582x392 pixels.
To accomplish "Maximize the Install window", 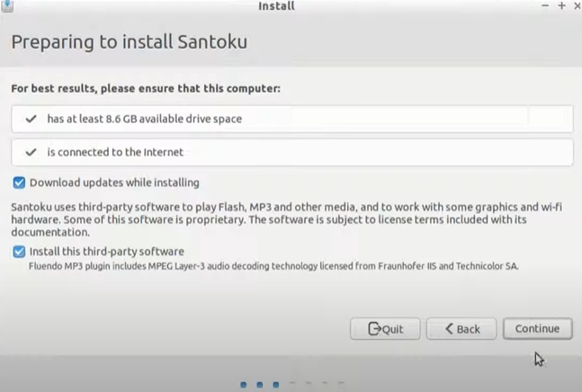I will pyautogui.click(x=560, y=6).
